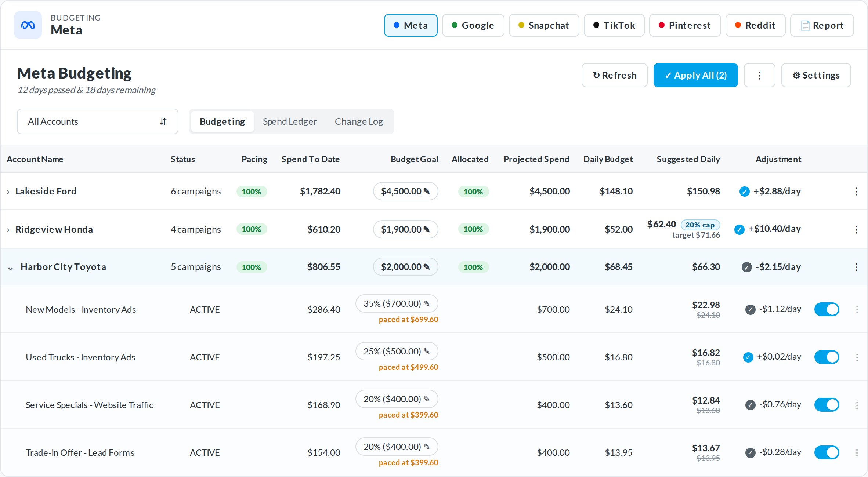Screen dimensions: 868x477
Task: Click the Suggested Daily column header
Action: click(688, 159)
